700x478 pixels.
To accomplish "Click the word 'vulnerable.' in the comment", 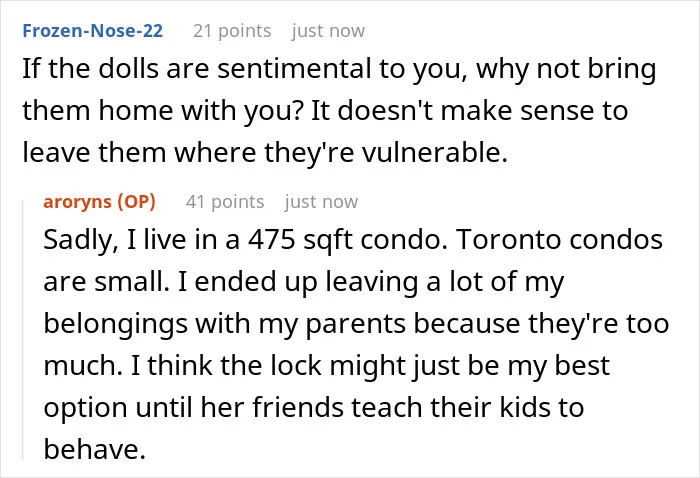I will [434, 152].
